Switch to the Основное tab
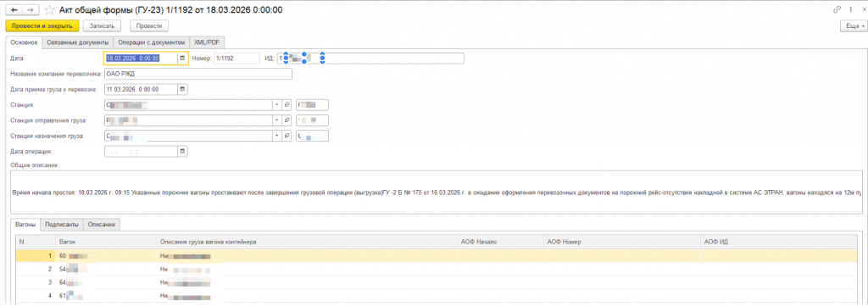The image size is (868, 307). tap(24, 42)
